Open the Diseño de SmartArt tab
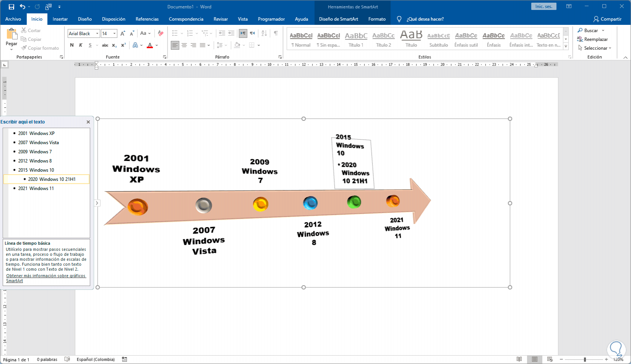The image size is (631, 364). pos(338,19)
